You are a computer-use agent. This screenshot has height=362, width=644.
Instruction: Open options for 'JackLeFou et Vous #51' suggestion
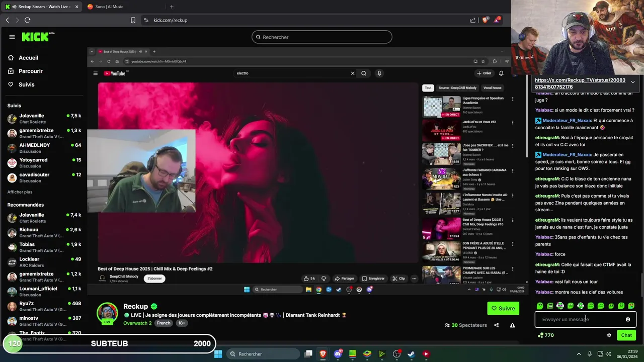click(513, 123)
